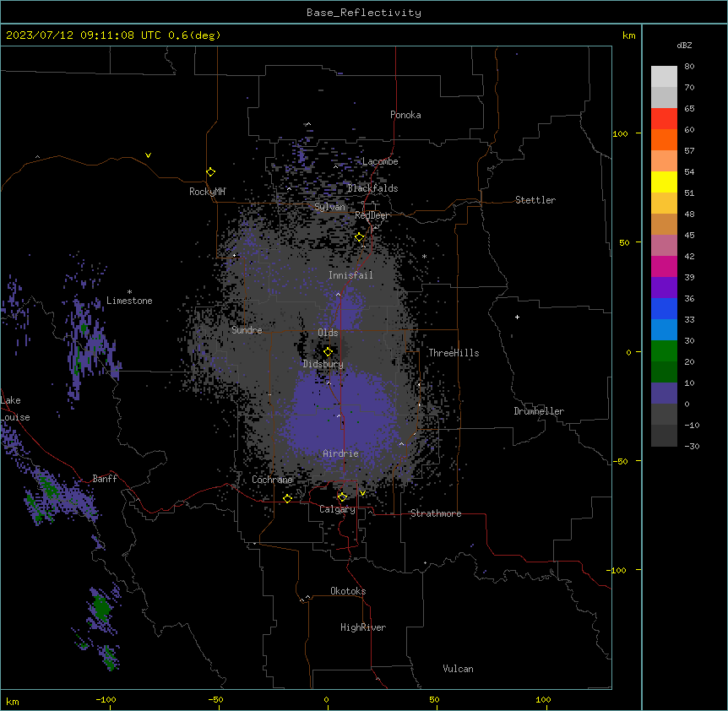Screen dimensions: 728x711
Task: Click the Strathmore town label
Action: pos(436,513)
